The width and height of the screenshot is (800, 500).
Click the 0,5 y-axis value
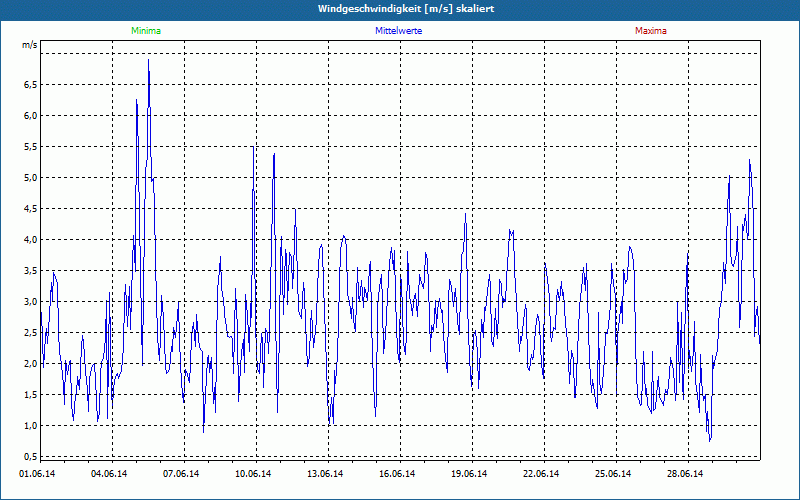coord(31,456)
